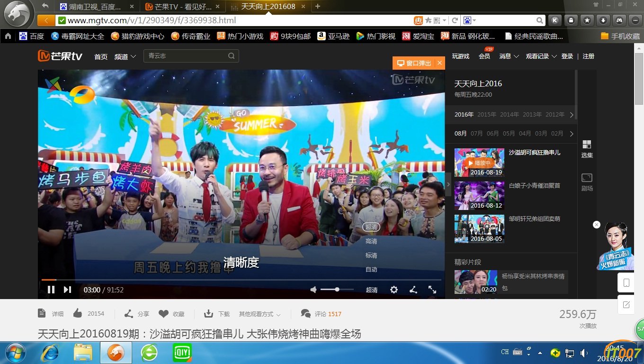644x364 pixels.
Task: Select the 07月 month tab
Action: (x=477, y=134)
